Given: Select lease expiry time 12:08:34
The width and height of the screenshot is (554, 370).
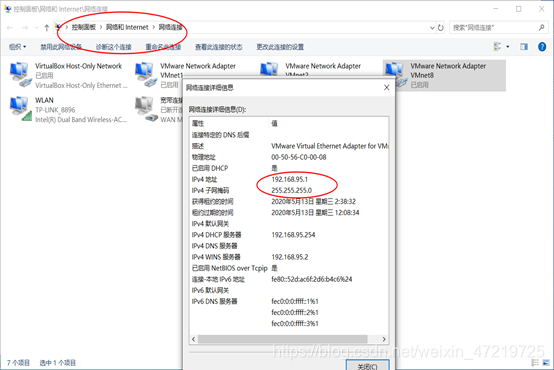Looking at the screenshot, I should coord(315,212).
